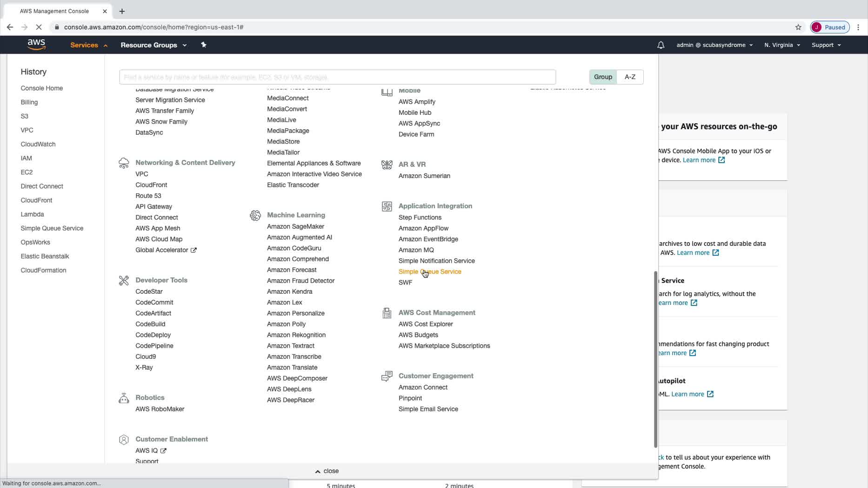Click the Chrome profile avatar Paused

pyautogui.click(x=830, y=27)
